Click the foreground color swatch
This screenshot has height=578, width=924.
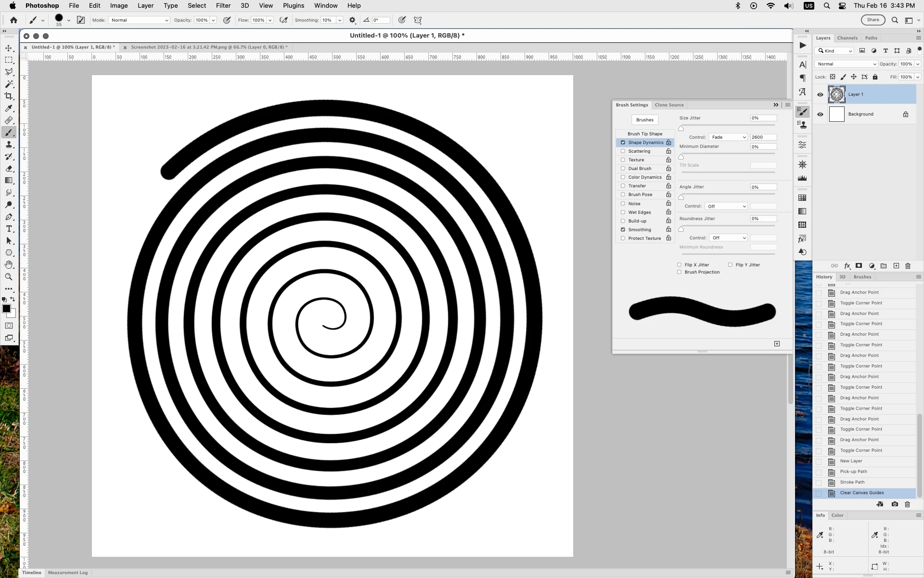click(6, 309)
